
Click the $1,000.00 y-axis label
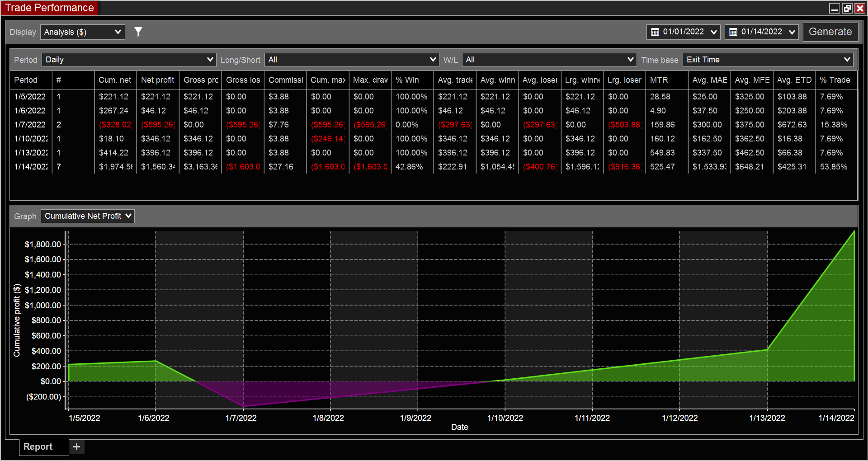click(x=42, y=306)
